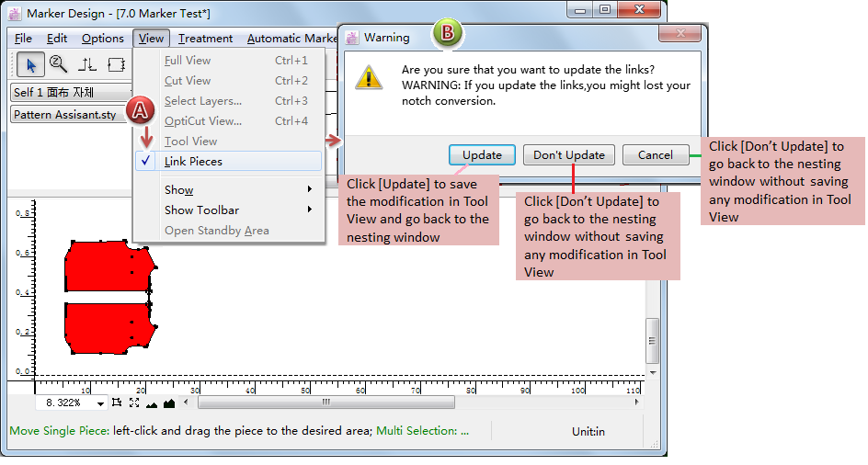Open the Options menu
The image size is (868, 465).
(x=102, y=39)
